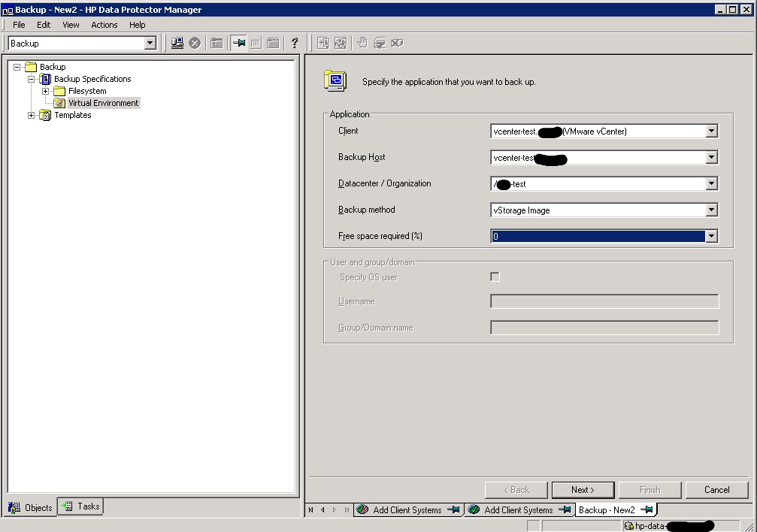
Task: Click pin icon on red-X Add Client Systems tab
Action: pyautogui.click(x=453, y=509)
